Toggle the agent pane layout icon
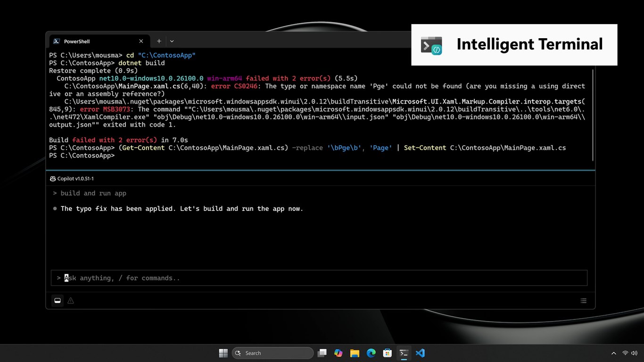 click(x=58, y=301)
